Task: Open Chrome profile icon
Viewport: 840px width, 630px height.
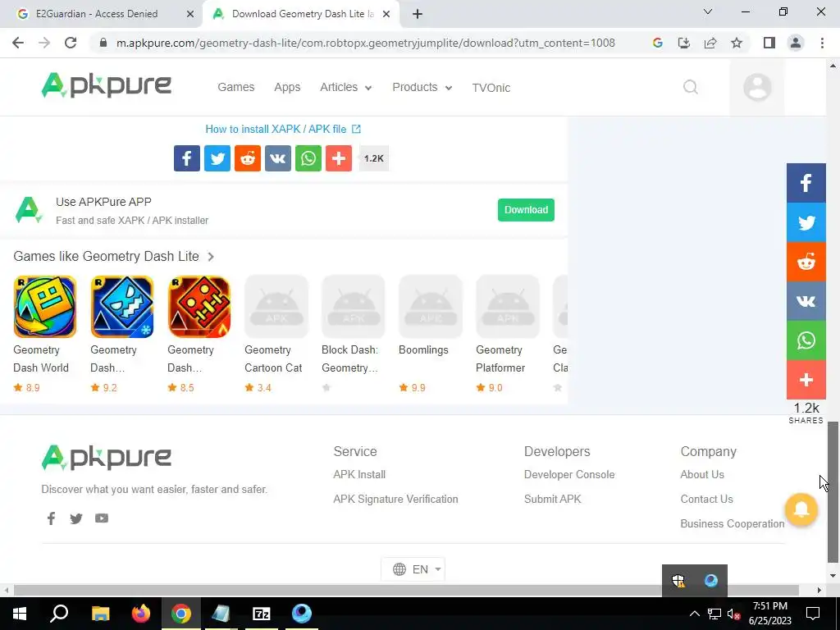Action: tap(796, 43)
